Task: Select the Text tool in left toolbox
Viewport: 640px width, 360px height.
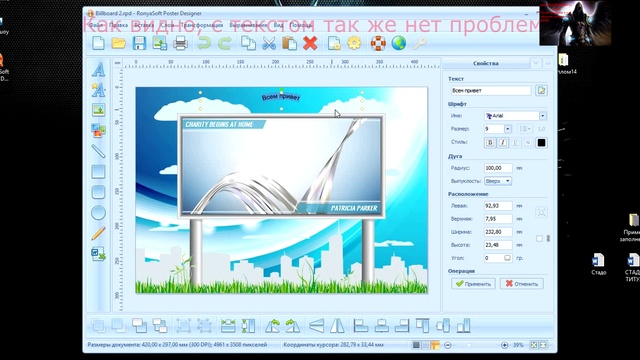Action: [98, 70]
